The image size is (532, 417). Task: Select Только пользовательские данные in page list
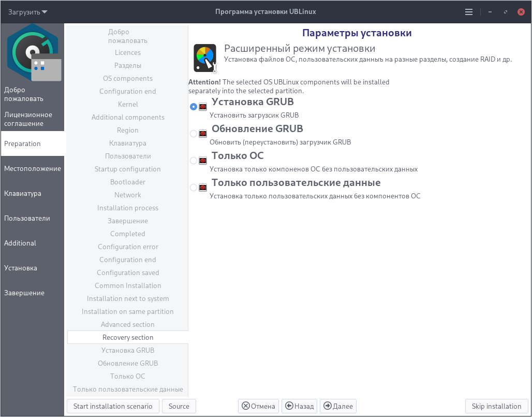(x=128, y=389)
